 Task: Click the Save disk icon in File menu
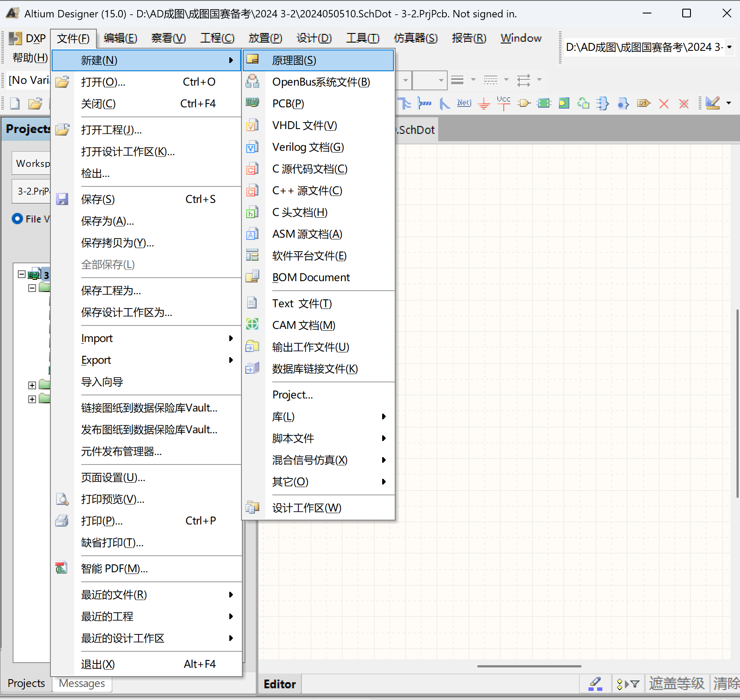pos(62,199)
